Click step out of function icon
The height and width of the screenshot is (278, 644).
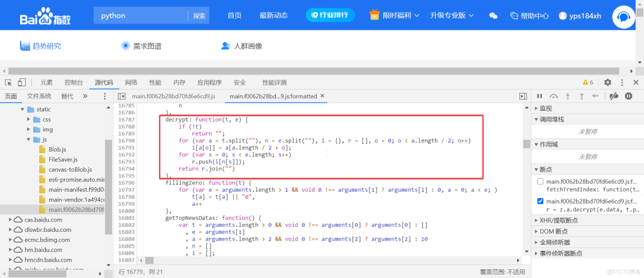(x=581, y=96)
